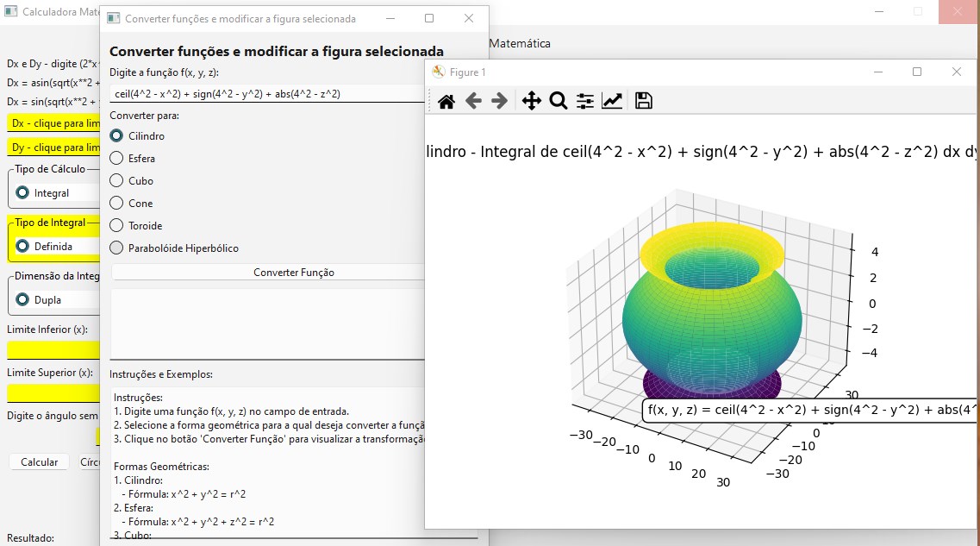The height and width of the screenshot is (546, 980).
Task: Save the figure with floppy disk icon
Action: (644, 101)
